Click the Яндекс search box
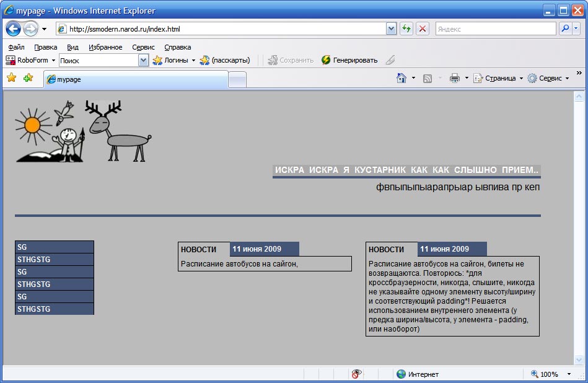The image size is (588, 383). 496,29
